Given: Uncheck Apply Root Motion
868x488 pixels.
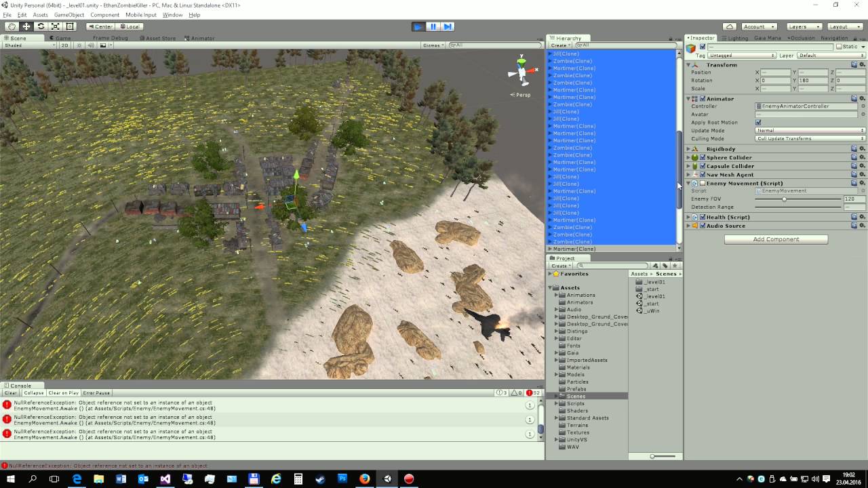Looking at the screenshot, I should 758,123.
